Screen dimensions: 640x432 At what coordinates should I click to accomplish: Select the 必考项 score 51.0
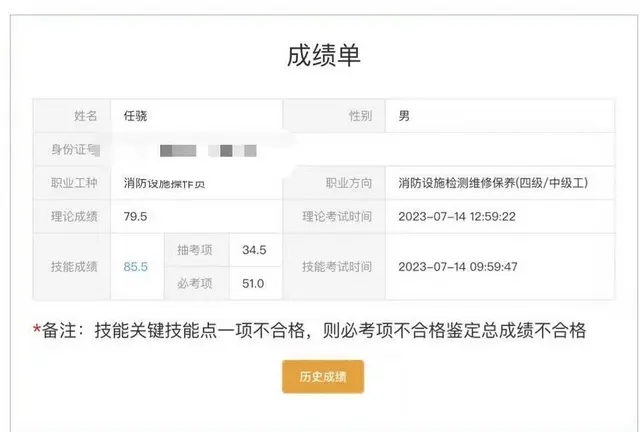point(253,283)
